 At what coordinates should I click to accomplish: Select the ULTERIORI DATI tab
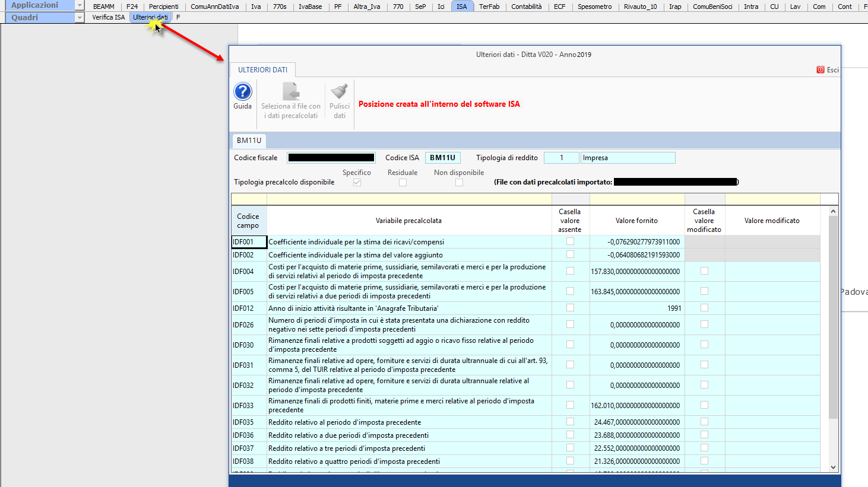point(262,70)
